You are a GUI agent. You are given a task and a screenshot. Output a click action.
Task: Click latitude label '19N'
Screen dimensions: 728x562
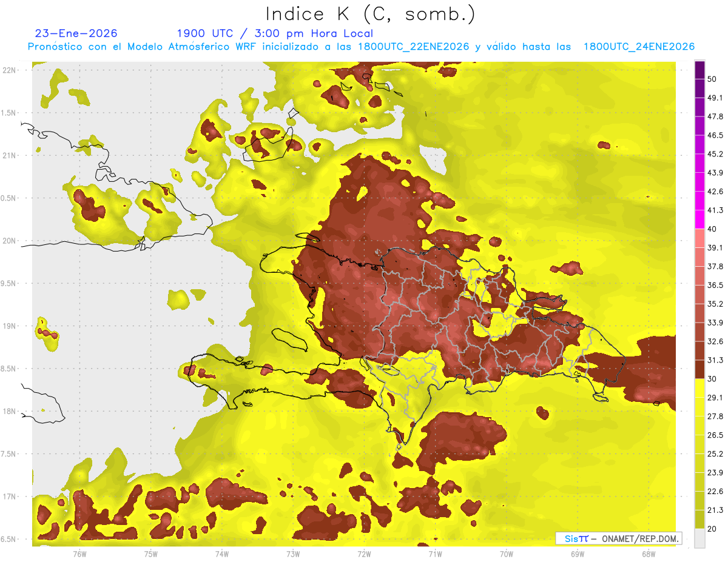pos(10,326)
